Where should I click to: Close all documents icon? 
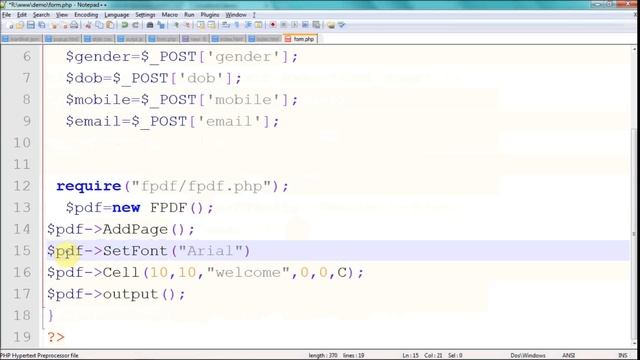click(64, 25)
